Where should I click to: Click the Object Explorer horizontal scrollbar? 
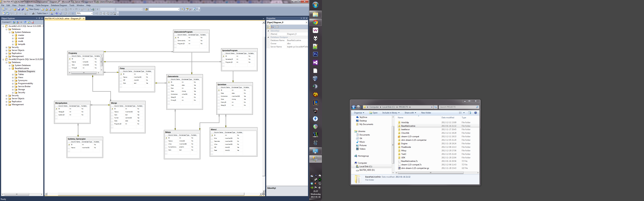17,194
